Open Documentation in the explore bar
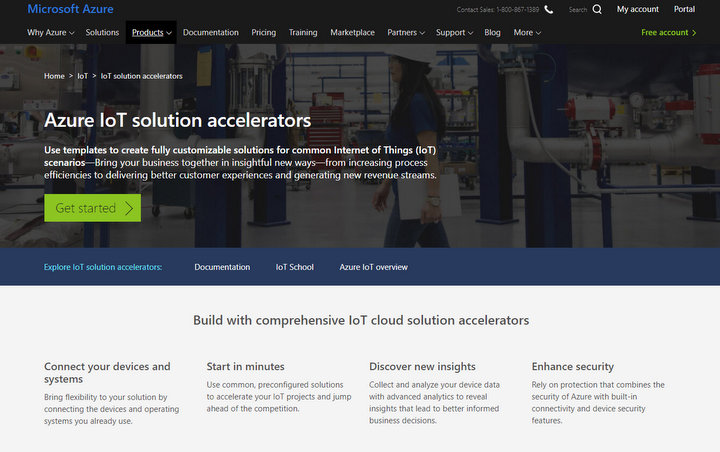720x452 pixels. [222, 267]
